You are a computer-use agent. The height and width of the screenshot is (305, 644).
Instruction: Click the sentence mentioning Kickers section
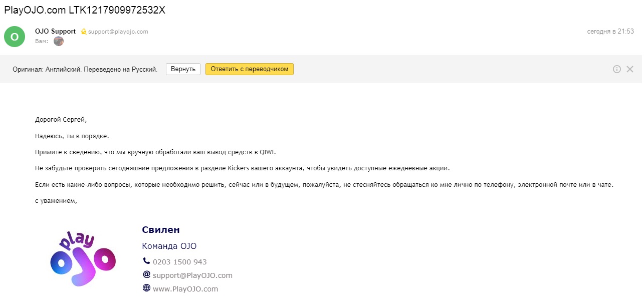tap(243, 168)
